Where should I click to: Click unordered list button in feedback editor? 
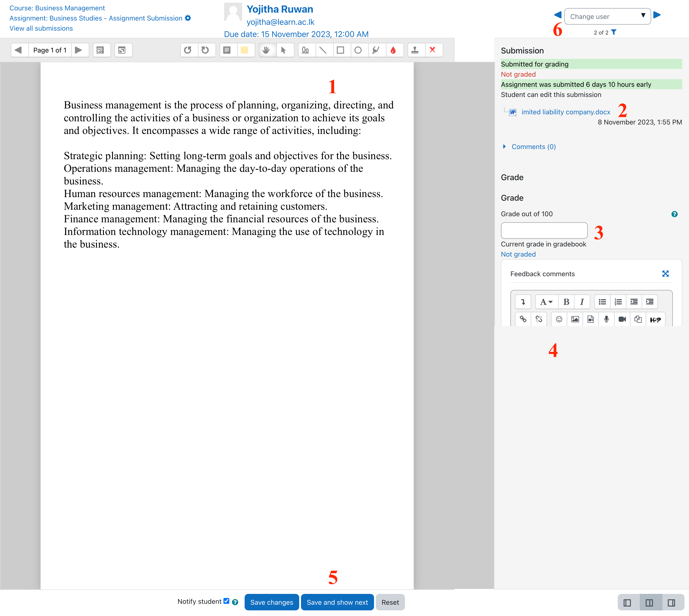(x=602, y=301)
